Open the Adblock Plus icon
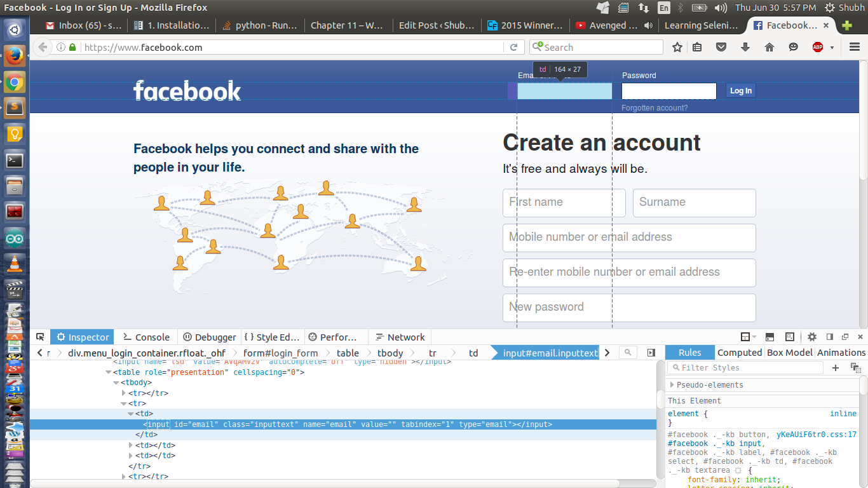 [x=818, y=47]
